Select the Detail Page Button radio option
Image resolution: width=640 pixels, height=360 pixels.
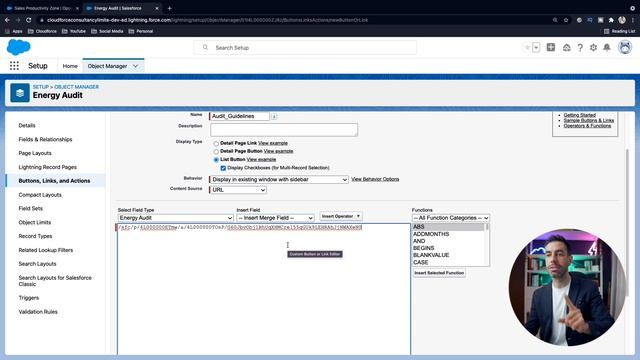216,151
